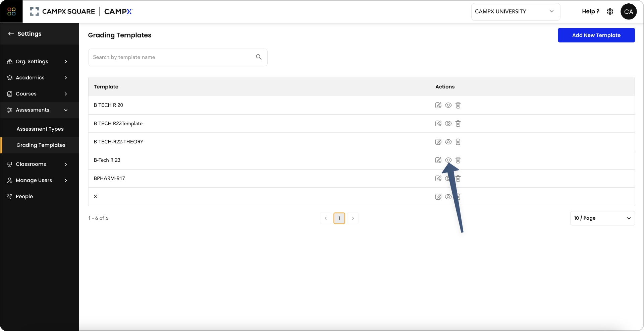Click the Classrooms sidebar icon

pyautogui.click(x=10, y=164)
